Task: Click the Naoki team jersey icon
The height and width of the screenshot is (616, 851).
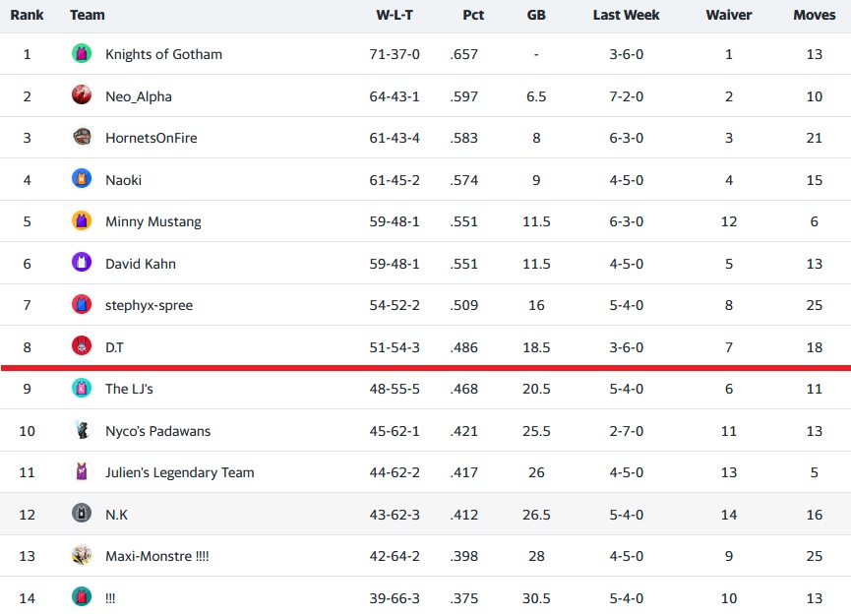Action: [x=82, y=179]
